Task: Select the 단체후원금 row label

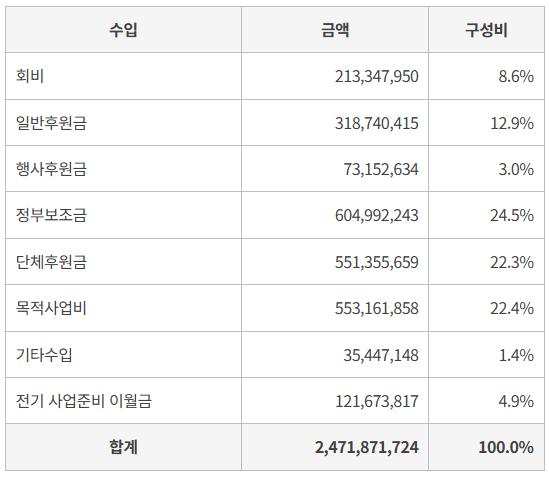Action: point(51,262)
